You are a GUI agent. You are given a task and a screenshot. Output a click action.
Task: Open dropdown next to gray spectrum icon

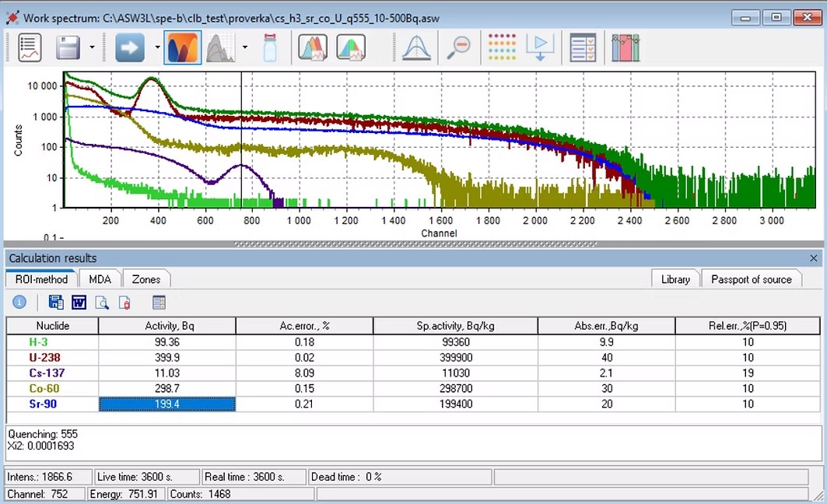pyautogui.click(x=245, y=48)
